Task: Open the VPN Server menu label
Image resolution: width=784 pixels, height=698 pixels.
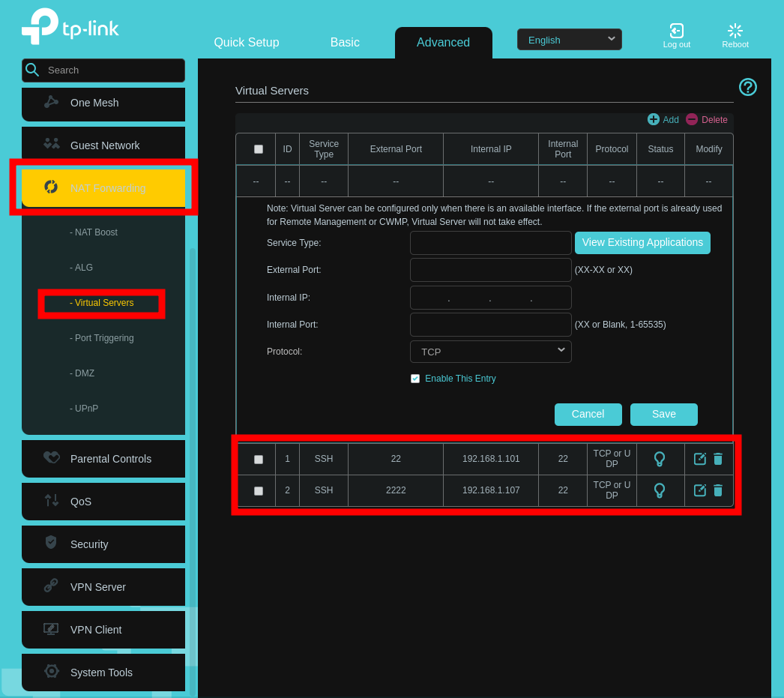Action: pos(98,587)
